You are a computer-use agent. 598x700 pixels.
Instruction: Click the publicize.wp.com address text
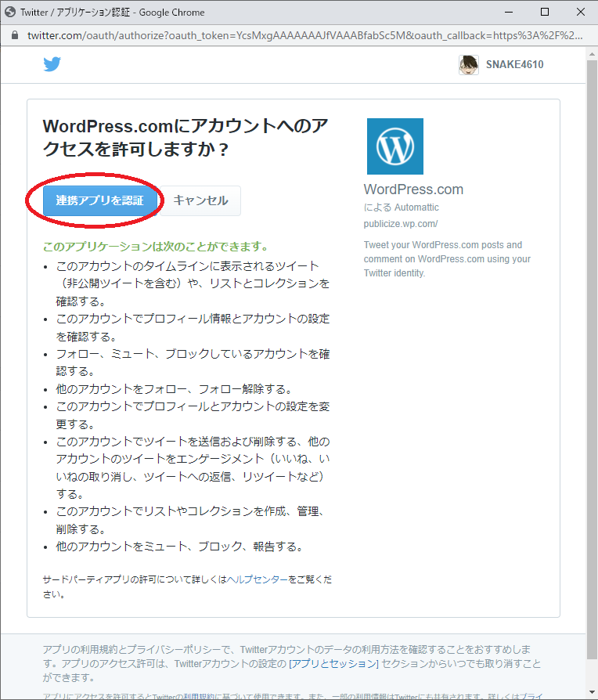coord(401,223)
